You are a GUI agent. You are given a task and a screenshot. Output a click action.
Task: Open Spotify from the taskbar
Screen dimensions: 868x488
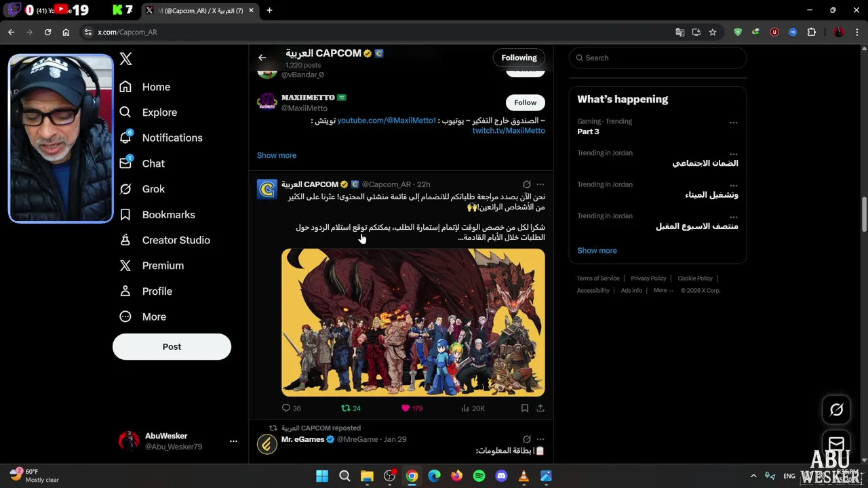pos(479,476)
